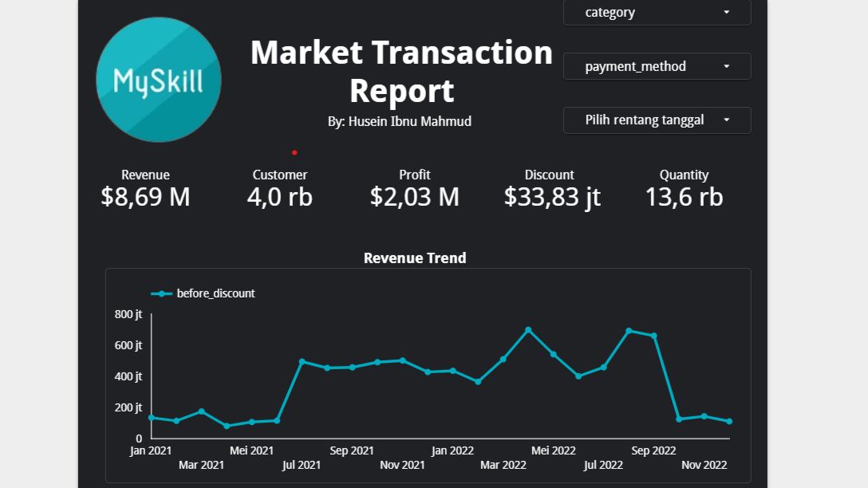The image size is (868, 488).
Task: Click the category dropdown arrow
Action: click(727, 12)
